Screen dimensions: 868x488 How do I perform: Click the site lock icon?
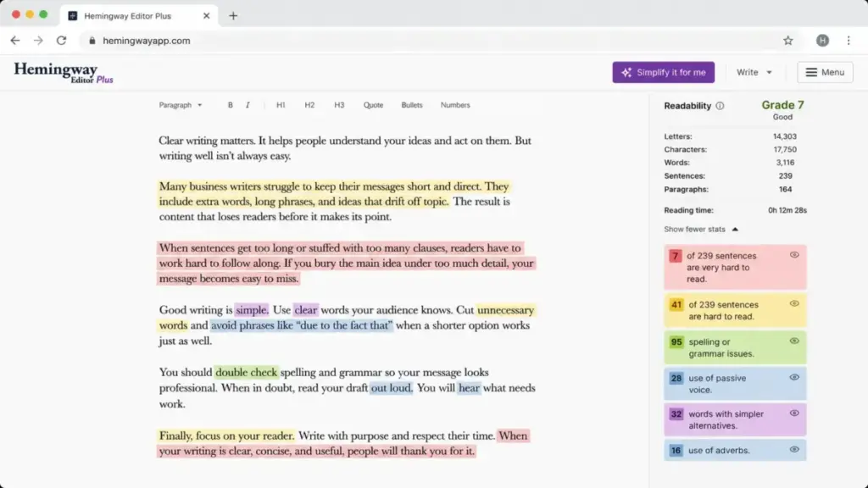[x=92, y=41]
